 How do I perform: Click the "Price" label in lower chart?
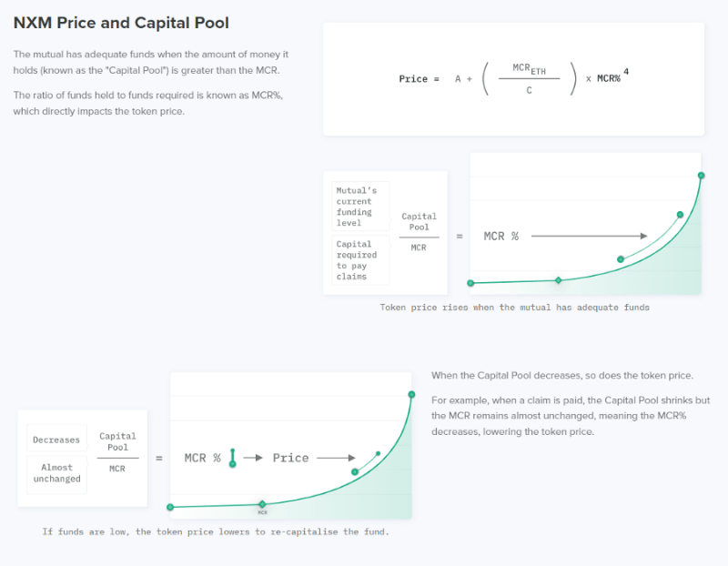point(290,458)
